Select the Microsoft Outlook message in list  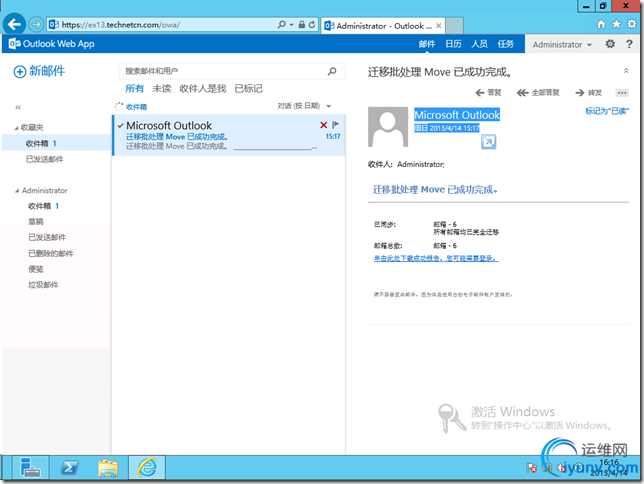(x=229, y=135)
